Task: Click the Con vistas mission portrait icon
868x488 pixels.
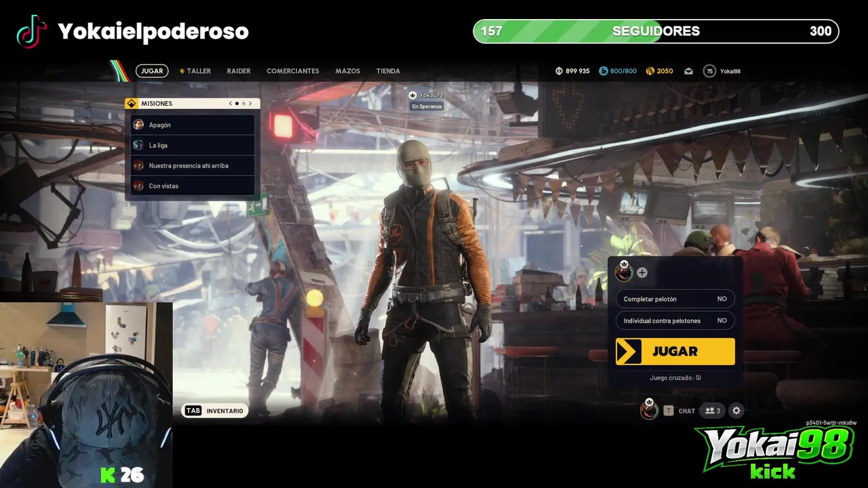Action: [x=138, y=186]
